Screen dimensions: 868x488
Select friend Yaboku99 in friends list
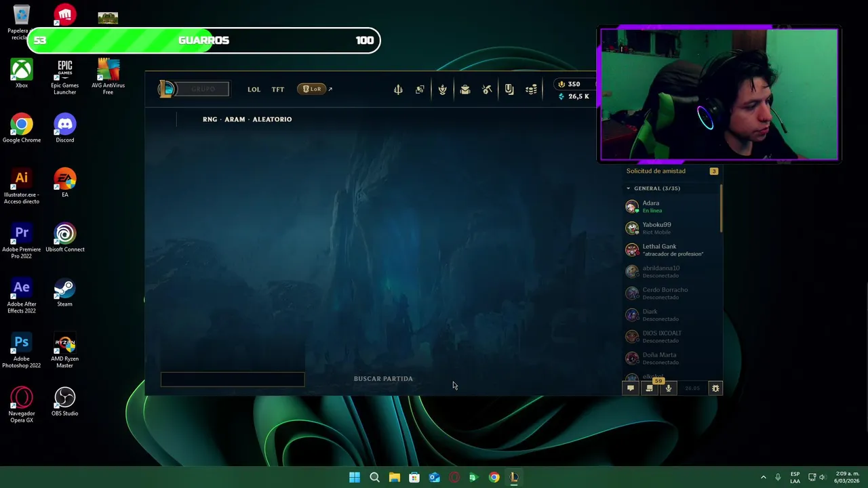671,228
